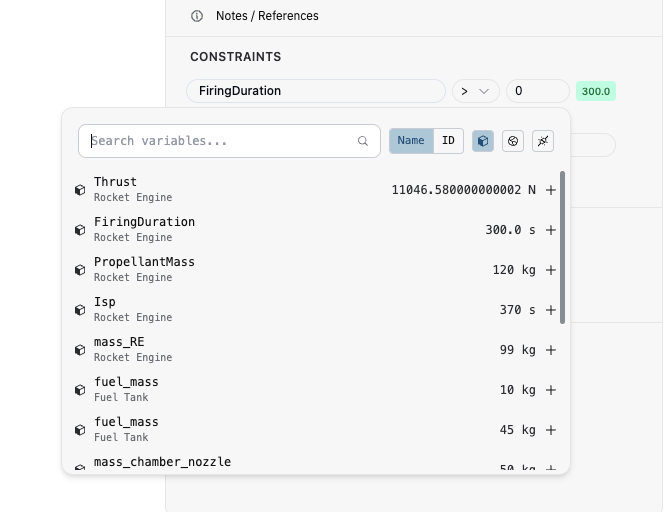
Task: Add Isp variable with plus
Action: 551,310
